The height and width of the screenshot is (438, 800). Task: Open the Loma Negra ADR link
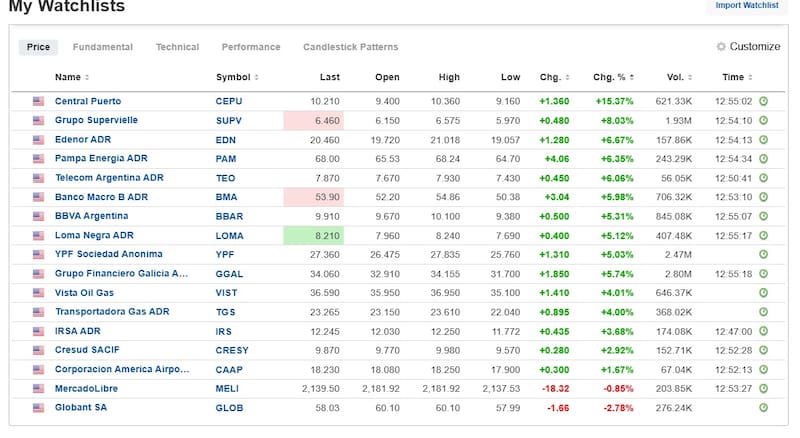tap(94, 235)
